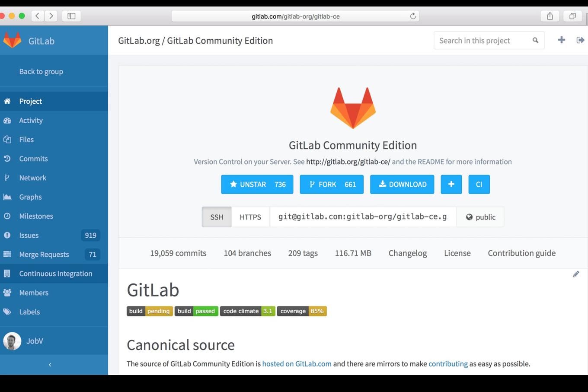Click the Merge Requests count 71 badge
The height and width of the screenshot is (392, 588).
(x=93, y=254)
